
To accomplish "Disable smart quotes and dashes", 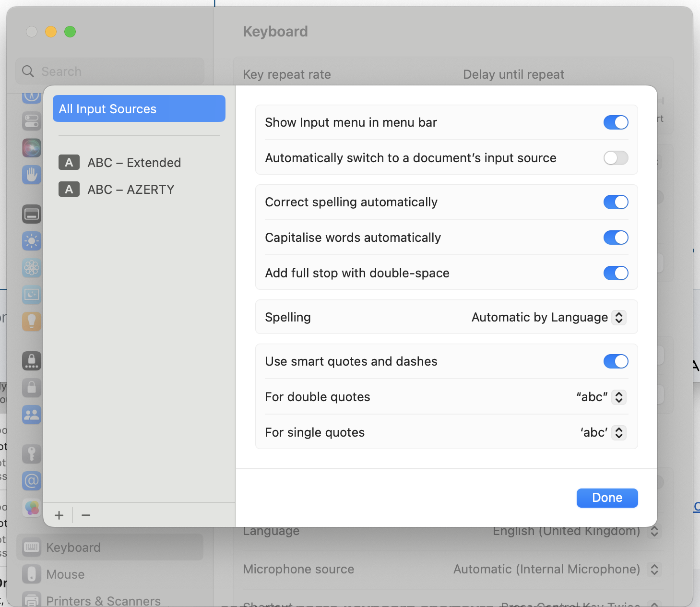I will coord(616,361).
